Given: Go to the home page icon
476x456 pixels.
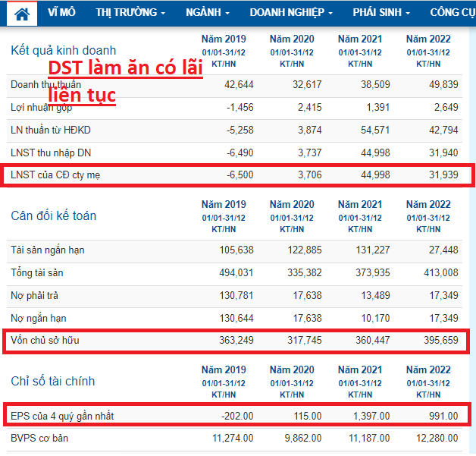Looking at the screenshot, I should [x=22, y=14].
